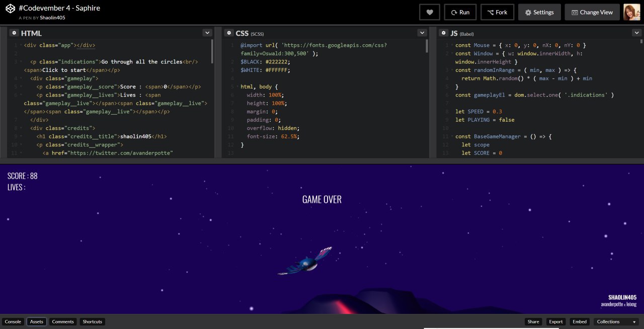
Task: Expand the CSS panel chevron dropdown
Action: (x=422, y=33)
